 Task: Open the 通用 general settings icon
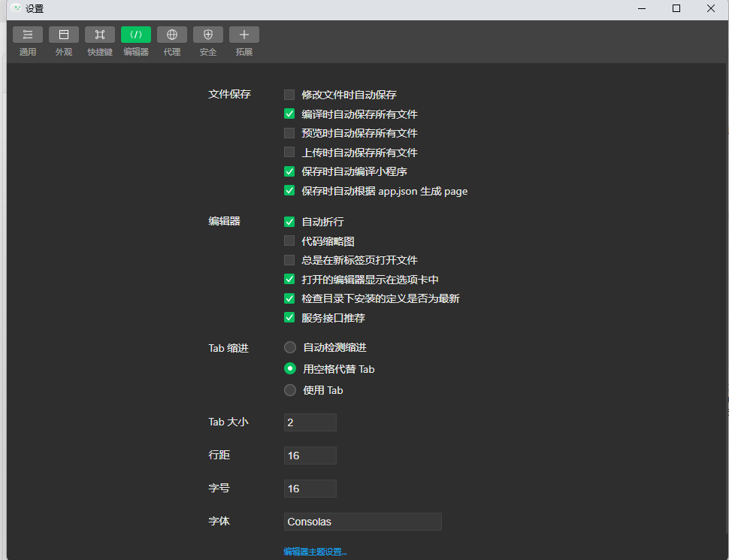pos(27,35)
